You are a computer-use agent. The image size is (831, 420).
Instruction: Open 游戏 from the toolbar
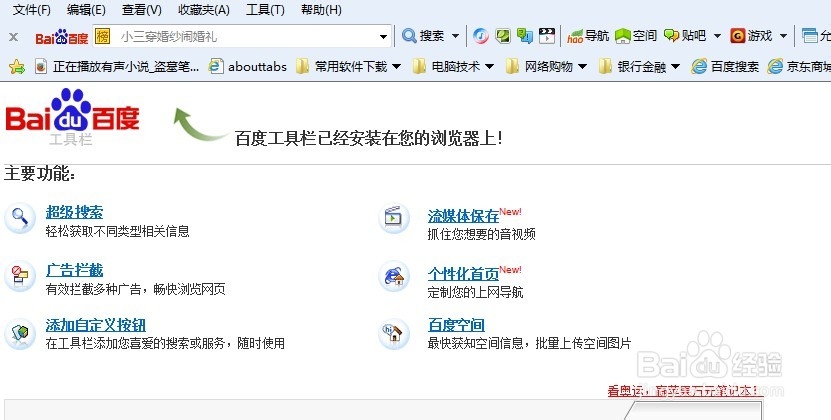point(751,36)
